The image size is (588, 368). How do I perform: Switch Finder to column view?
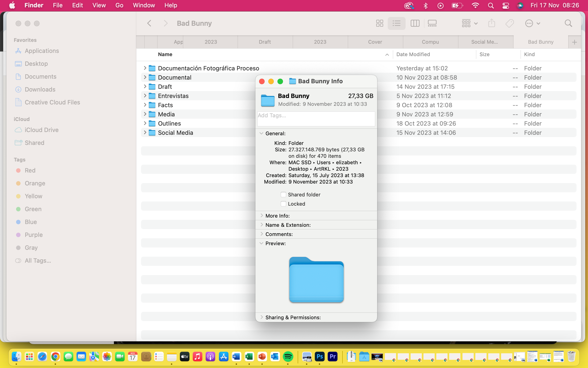point(415,23)
